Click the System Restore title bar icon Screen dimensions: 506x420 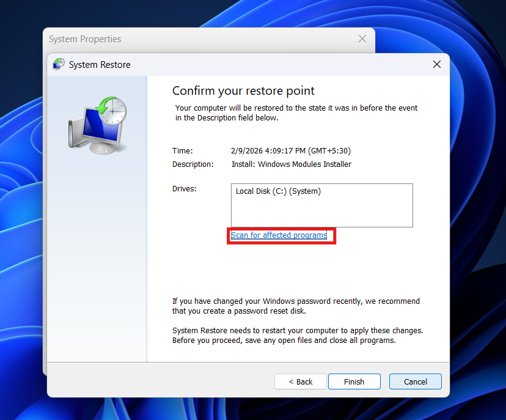coord(59,64)
